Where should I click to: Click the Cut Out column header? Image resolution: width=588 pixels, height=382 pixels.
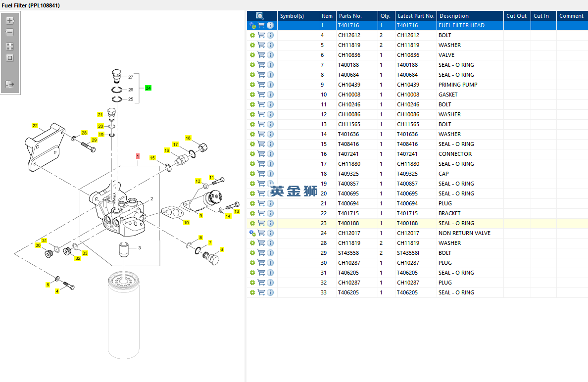click(517, 16)
